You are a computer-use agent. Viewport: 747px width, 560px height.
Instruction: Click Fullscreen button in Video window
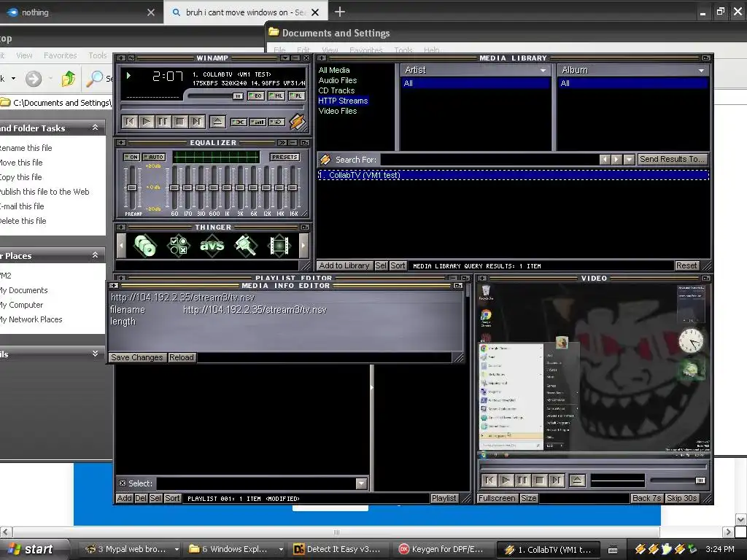click(x=497, y=498)
